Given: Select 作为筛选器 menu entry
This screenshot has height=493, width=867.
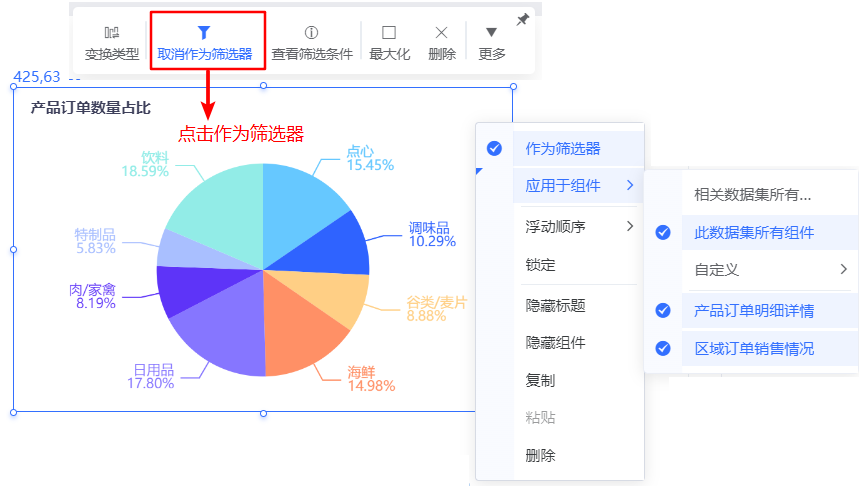Looking at the screenshot, I should pos(578,149).
